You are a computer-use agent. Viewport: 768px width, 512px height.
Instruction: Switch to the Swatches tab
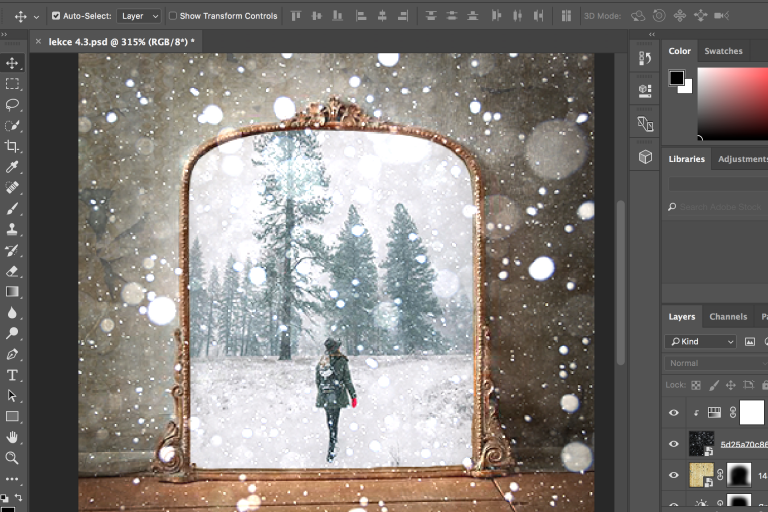(x=723, y=51)
